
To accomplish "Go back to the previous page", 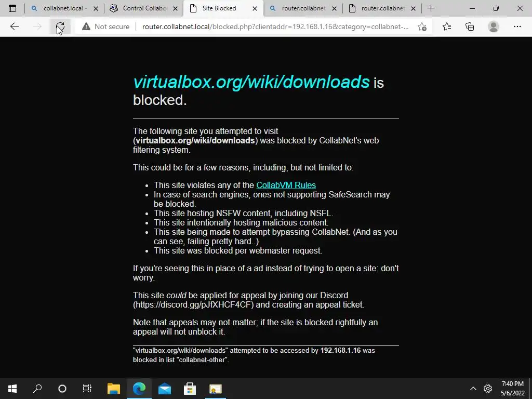I will 14,26.
